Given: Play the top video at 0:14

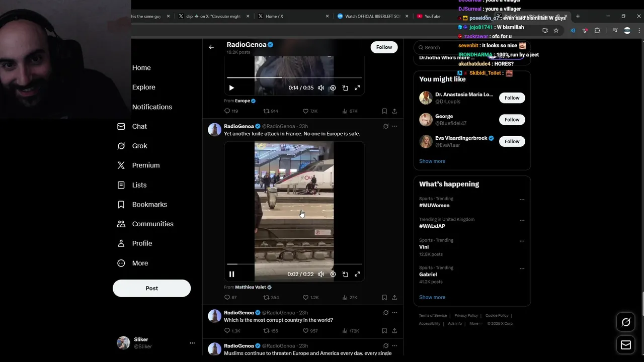Looking at the screenshot, I should tap(231, 88).
